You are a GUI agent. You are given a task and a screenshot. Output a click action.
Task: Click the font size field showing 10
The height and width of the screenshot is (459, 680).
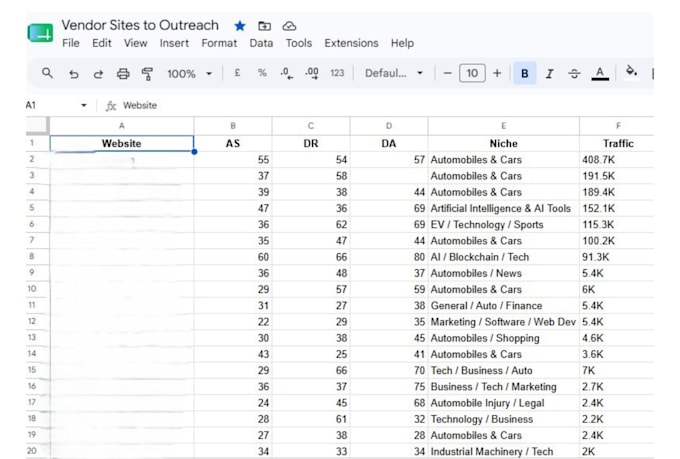[472, 73]
